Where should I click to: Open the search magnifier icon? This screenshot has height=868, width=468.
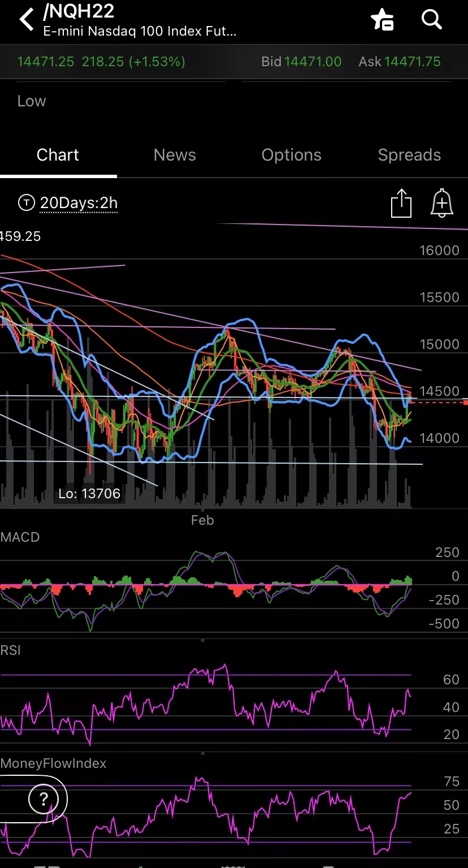pyautogui.click(x=432, y=20)
